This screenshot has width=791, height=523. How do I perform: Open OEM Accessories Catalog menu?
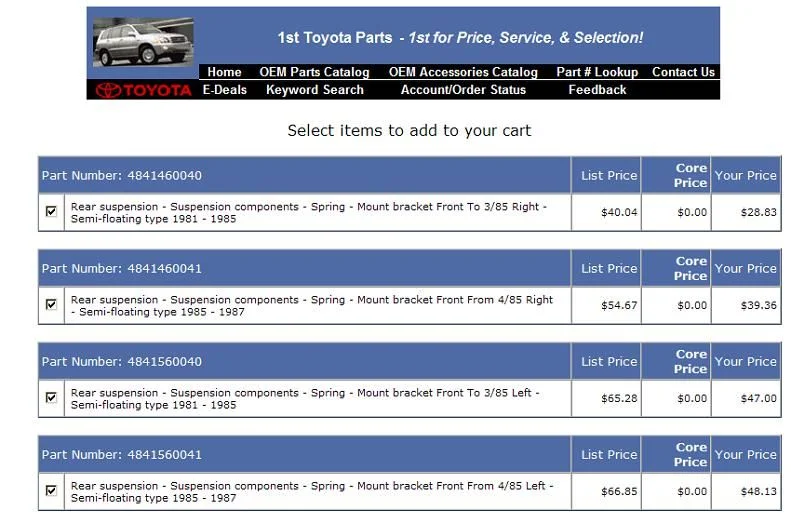463,72
